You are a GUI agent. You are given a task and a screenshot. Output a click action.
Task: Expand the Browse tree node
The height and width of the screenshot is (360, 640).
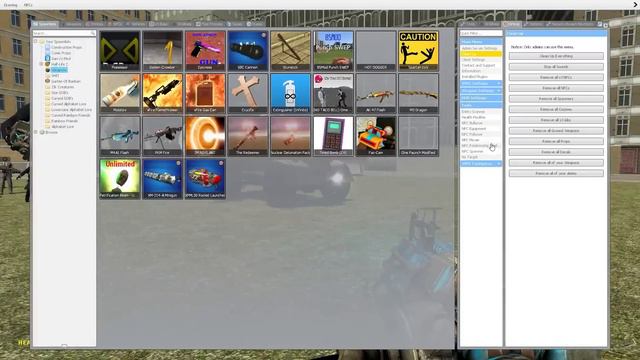pos(36,132)
